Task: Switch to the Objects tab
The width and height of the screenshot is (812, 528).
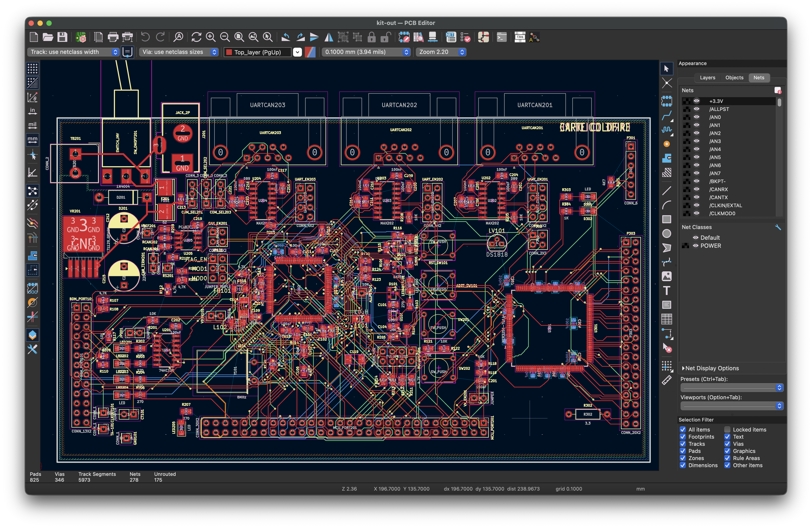Action: coord(734,78)
